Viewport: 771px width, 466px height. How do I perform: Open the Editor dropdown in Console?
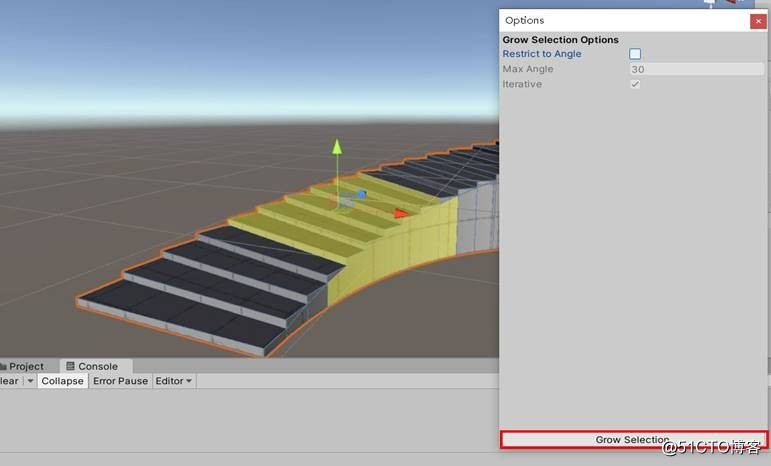tap(174, 381)
